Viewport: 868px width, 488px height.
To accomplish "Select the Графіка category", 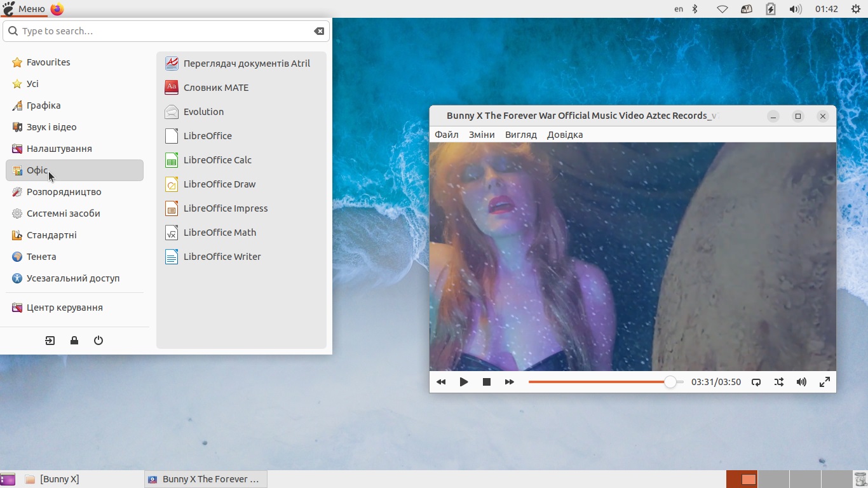I will click(x=74, y=105).
